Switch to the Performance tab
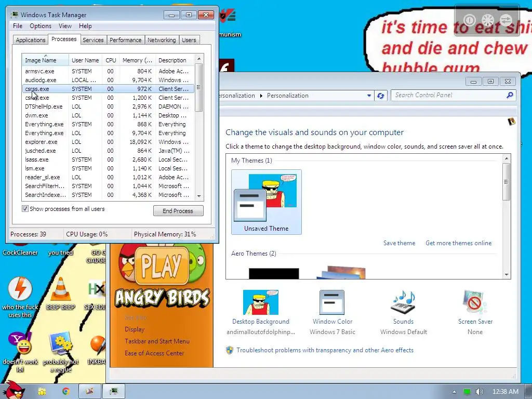This screenshot has width=532, height=399. coord(126,39)
